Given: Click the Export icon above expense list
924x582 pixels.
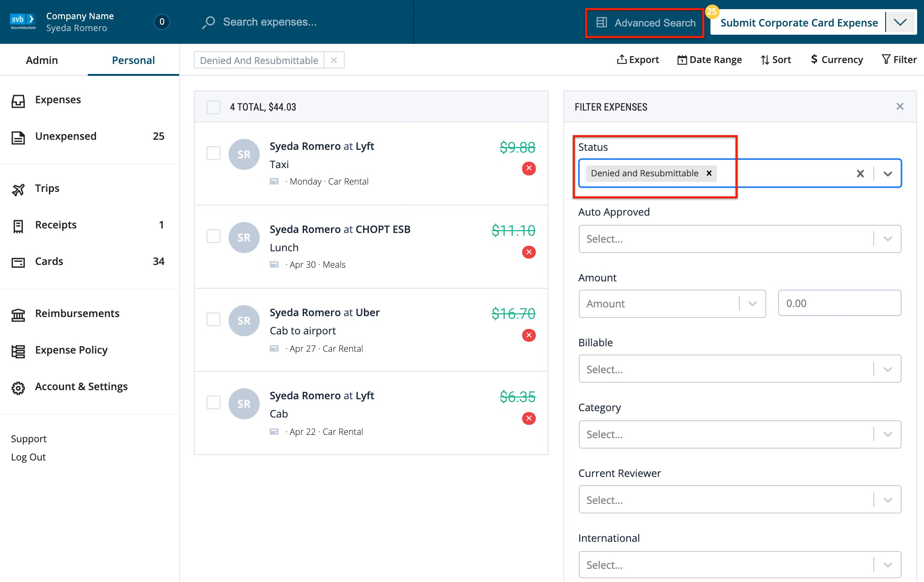Looking at the screenshot, I should point(621,59).
